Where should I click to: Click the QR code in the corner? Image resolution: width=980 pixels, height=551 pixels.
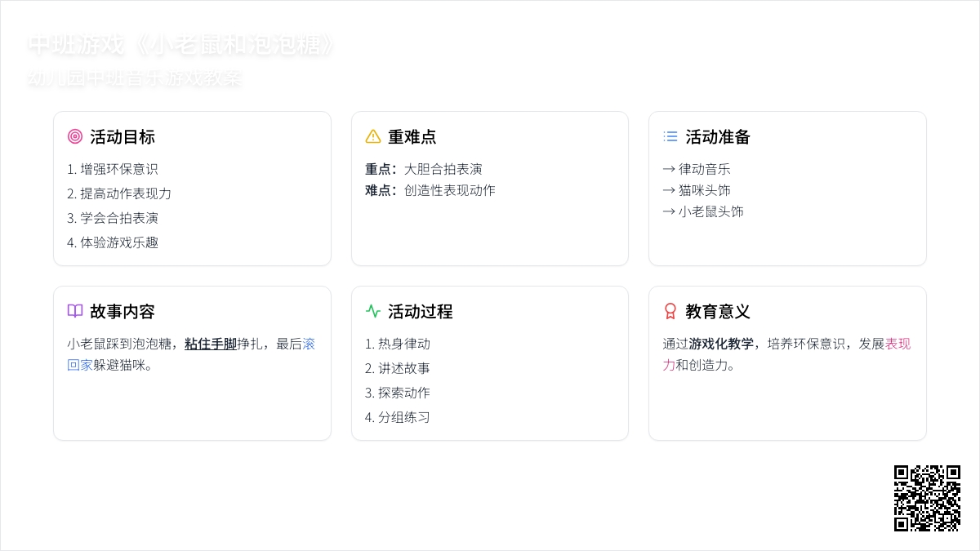click(927, 498)
